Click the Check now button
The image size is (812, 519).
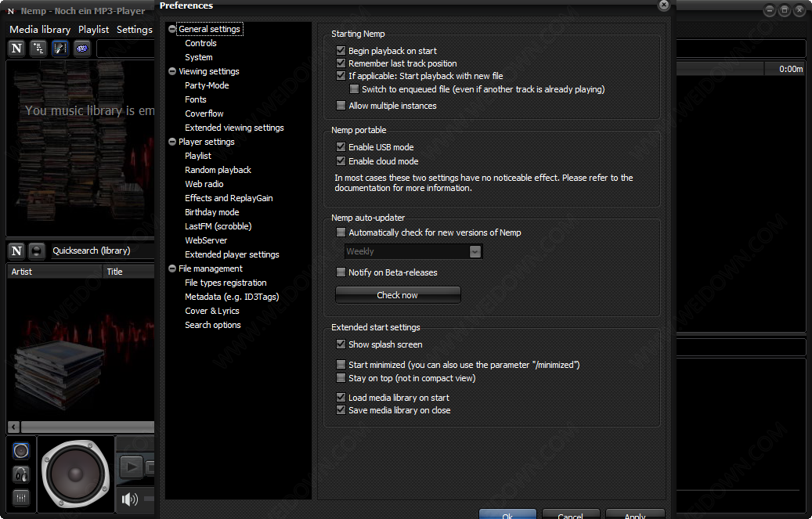click(398, 294)
